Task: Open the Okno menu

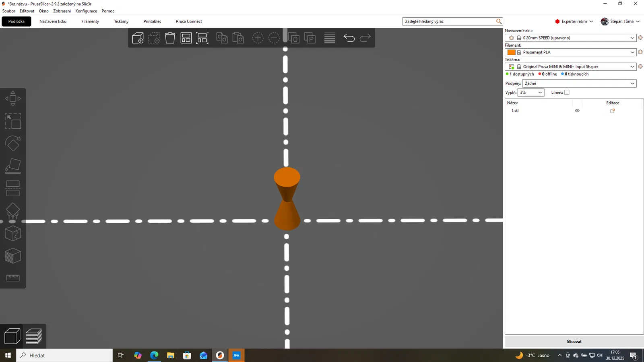Action: [x=44, y=11]
